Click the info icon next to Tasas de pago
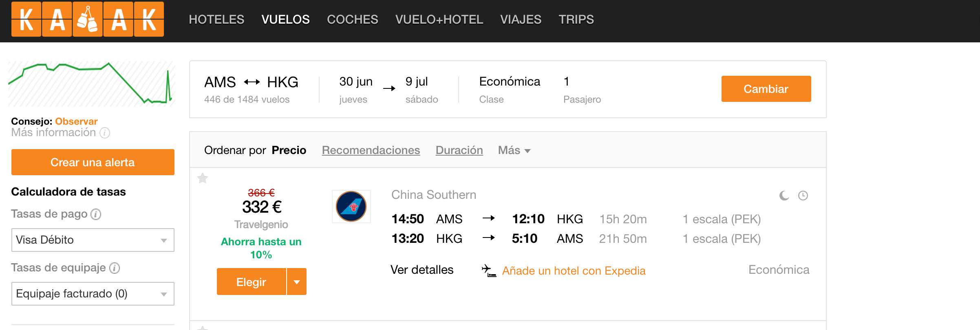980x330 pixels. point(96,214)
